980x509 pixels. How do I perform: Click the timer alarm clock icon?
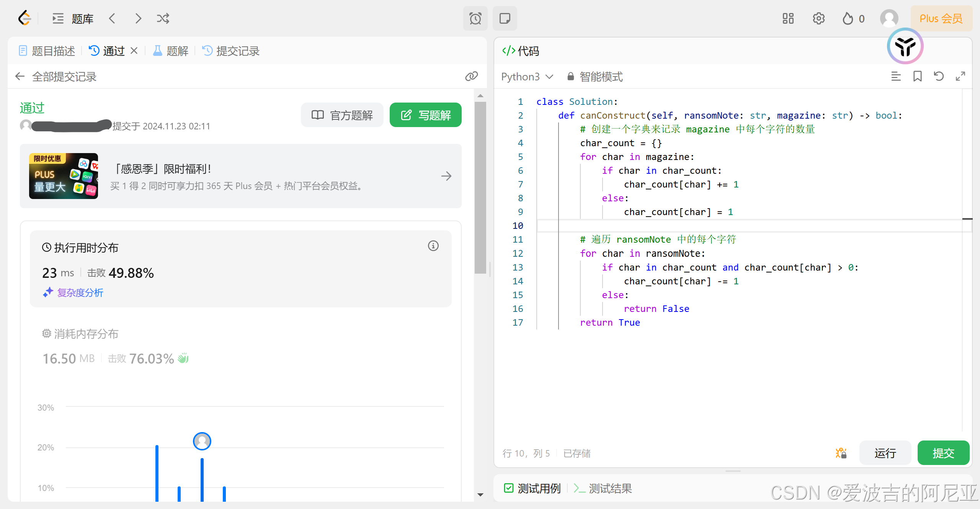click(x=475, y=18)
